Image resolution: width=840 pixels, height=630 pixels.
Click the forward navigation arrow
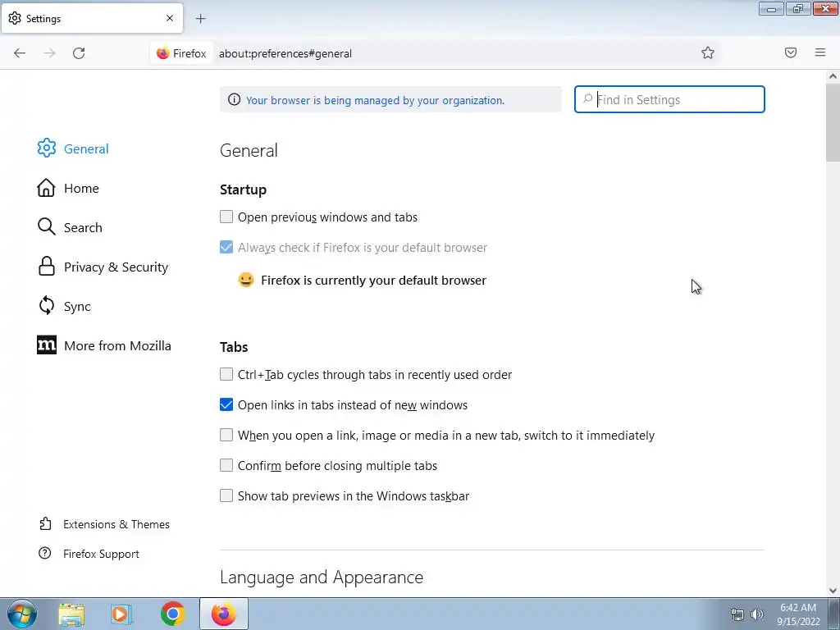(x=49, y=53)
